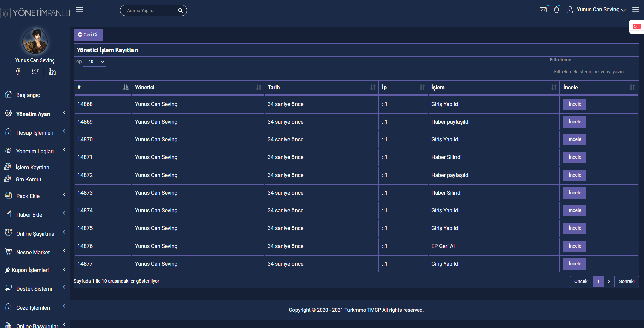The width and height of the screenshot is (644, 328).
Task: Open Gm Komut menu item
Action: point(29,179)
